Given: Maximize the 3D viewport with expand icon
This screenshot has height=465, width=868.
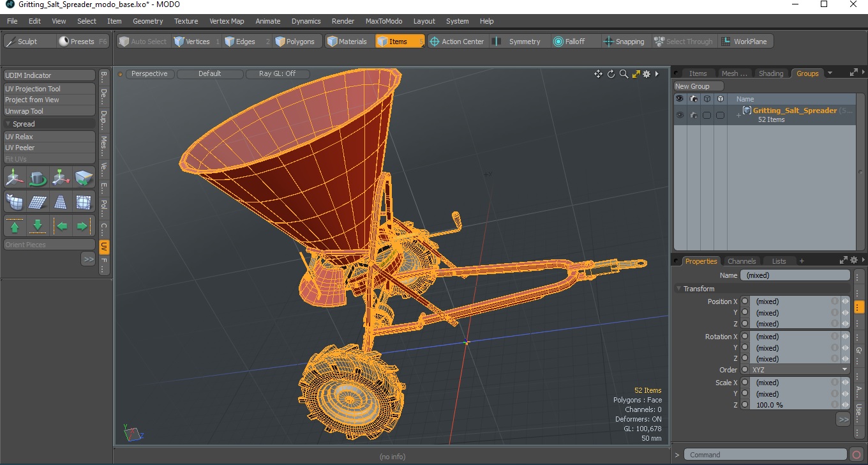Looking at the screenshot, I should tap(636, 74).
